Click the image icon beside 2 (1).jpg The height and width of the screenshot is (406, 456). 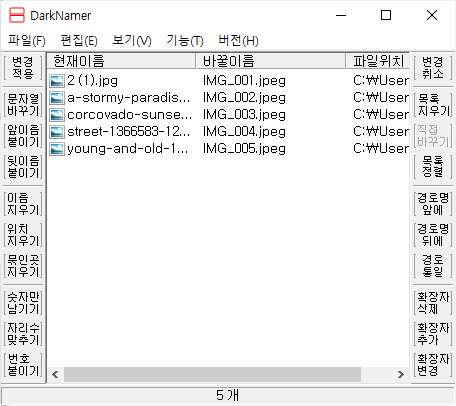coord(57,81)
